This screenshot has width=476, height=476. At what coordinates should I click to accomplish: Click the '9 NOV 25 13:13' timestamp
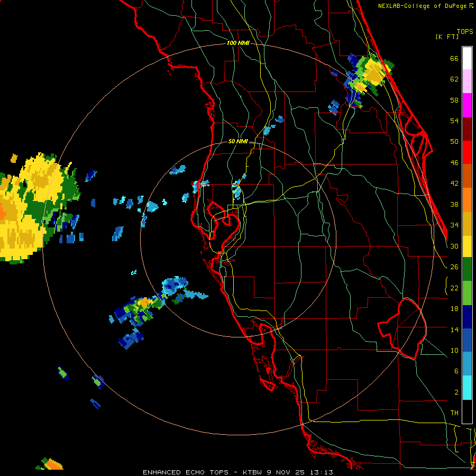click(300, 472)
